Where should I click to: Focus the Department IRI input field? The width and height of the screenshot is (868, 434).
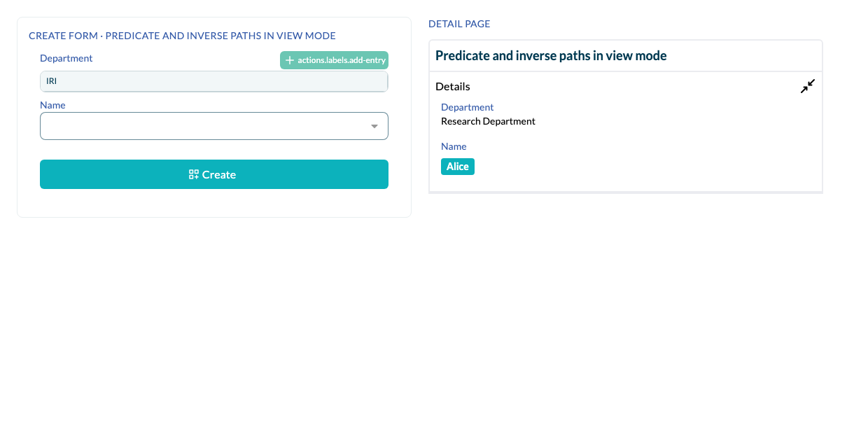tap(214, 81)
